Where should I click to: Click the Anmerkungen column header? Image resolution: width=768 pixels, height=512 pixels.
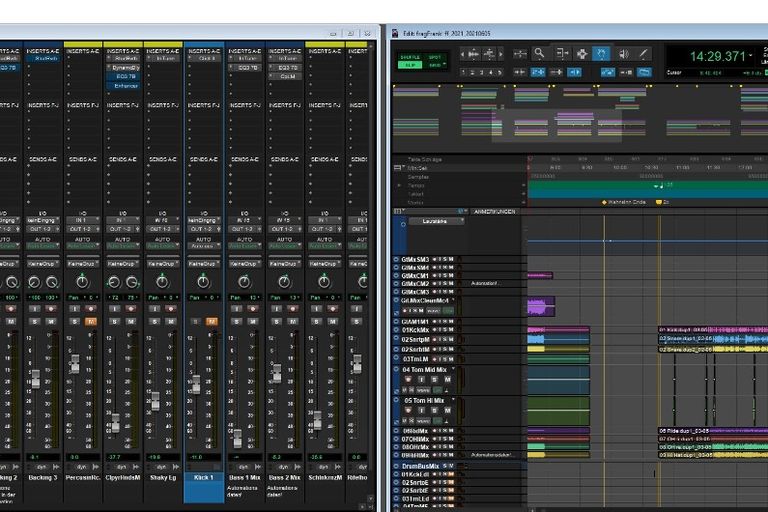tap(495, 212)
